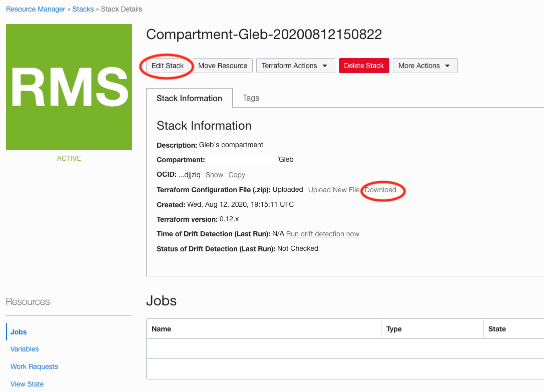Click the Jobs sidebar entry

(18, 331)
